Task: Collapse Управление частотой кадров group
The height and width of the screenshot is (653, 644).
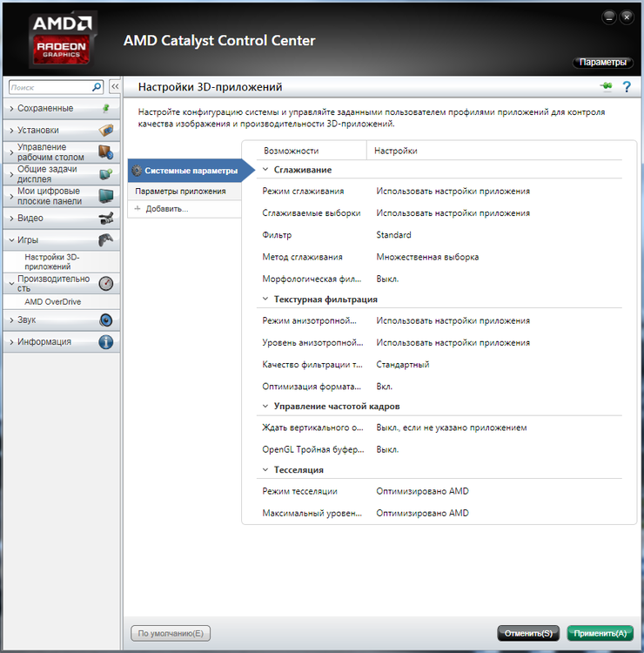Action: tap(265, 406)
